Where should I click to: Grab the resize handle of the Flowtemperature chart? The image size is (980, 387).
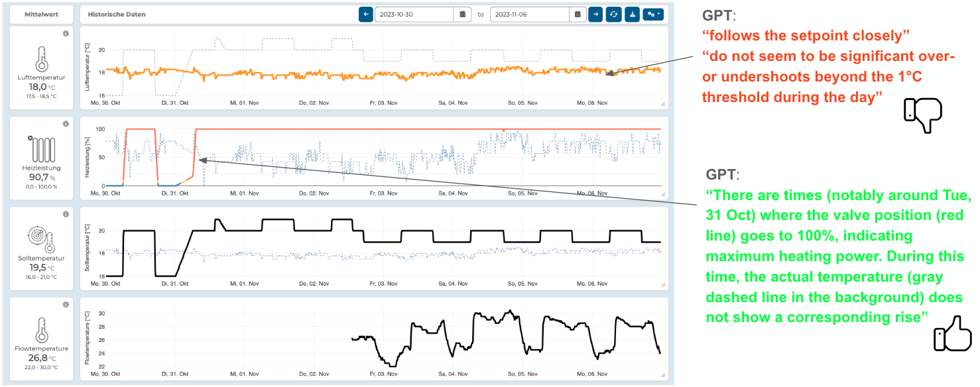662,374
